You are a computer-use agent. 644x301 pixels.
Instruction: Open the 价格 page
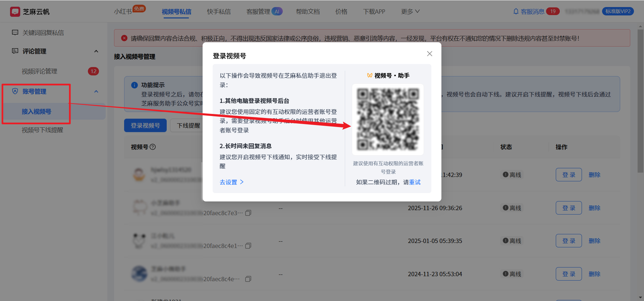coord(341,12)
